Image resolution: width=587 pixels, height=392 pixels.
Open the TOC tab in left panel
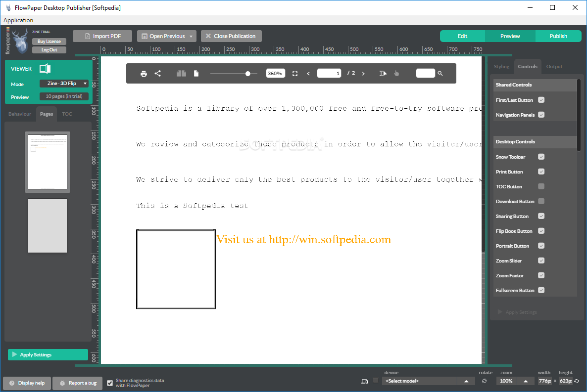tap(67, 114)
